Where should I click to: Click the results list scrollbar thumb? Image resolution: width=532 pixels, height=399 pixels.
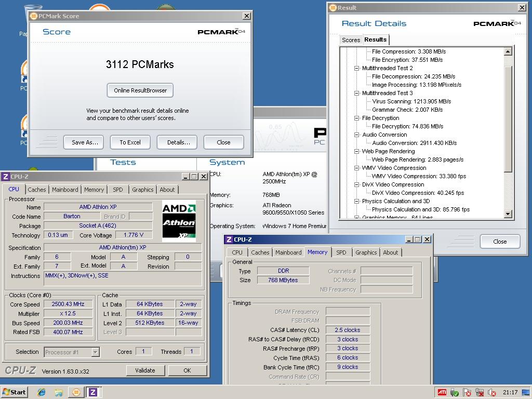tap(508, 119)
